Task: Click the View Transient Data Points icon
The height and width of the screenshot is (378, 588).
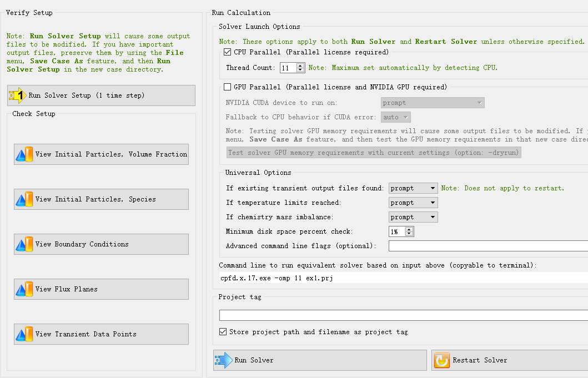Action: tap(24, 334)
